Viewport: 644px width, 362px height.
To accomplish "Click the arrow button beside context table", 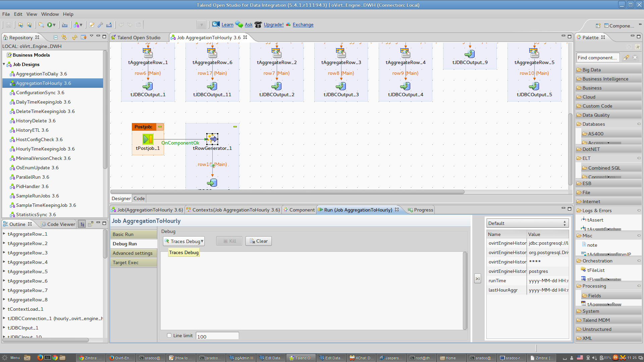I will tap(478, 279).
